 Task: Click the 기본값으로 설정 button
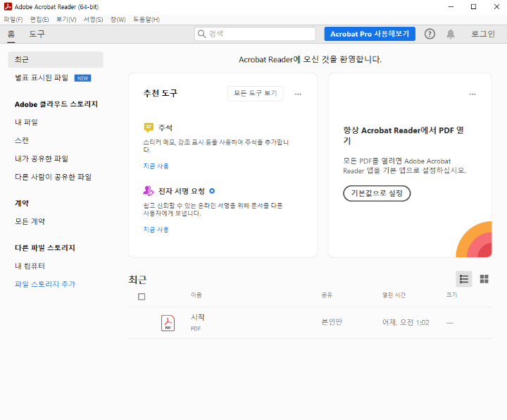(x=377, y=193)
